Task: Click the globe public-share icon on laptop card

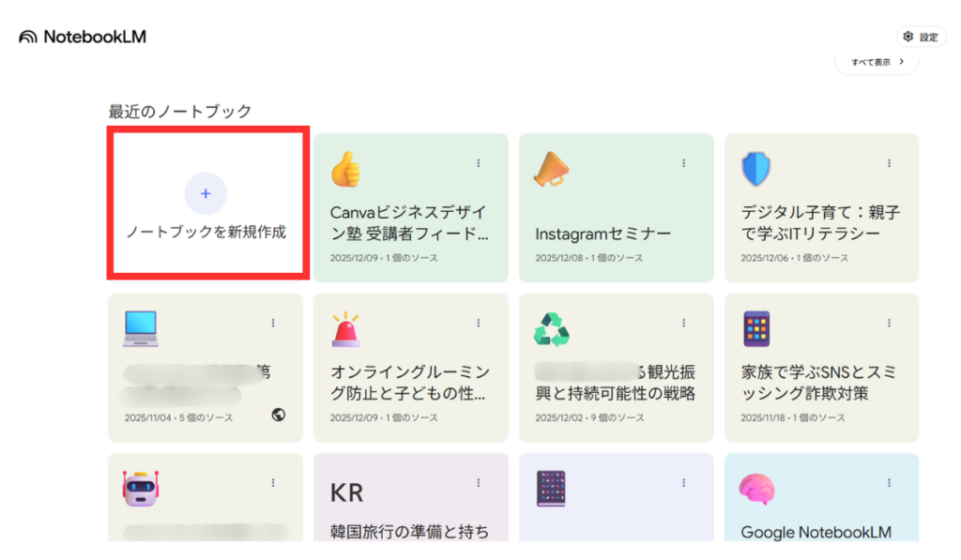Action: 278,415
